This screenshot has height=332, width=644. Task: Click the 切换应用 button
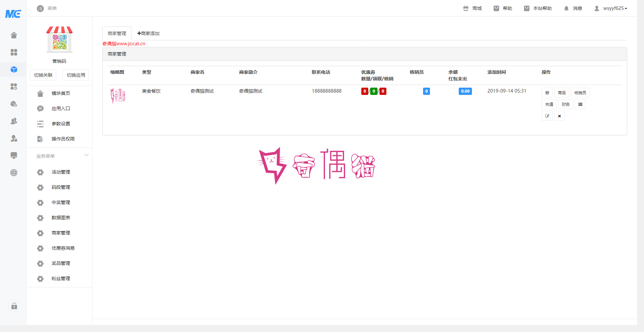click(76, 75)
